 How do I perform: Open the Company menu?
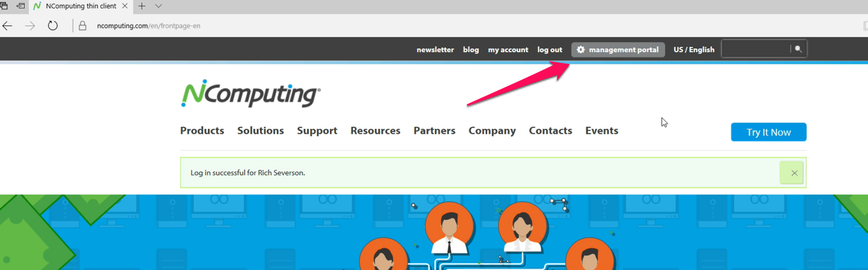[492, 131]
